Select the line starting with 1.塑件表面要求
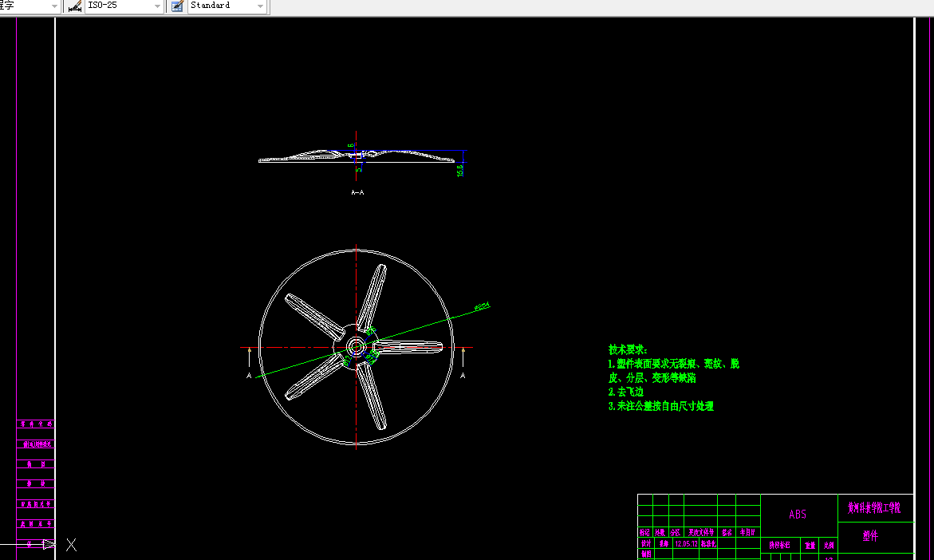Image resolution: width=934 pixels, height=560 pixels. pyautogui.click(x=674, y=364)
